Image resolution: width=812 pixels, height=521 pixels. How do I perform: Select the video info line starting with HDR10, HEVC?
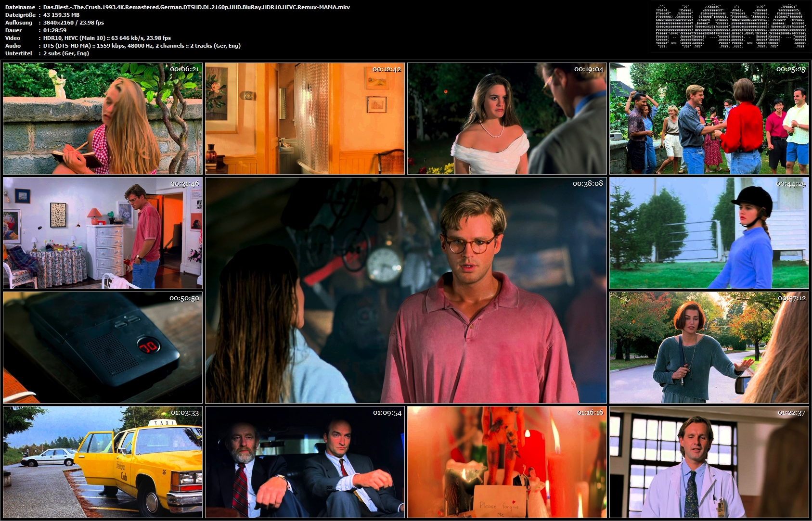[107, 38]
